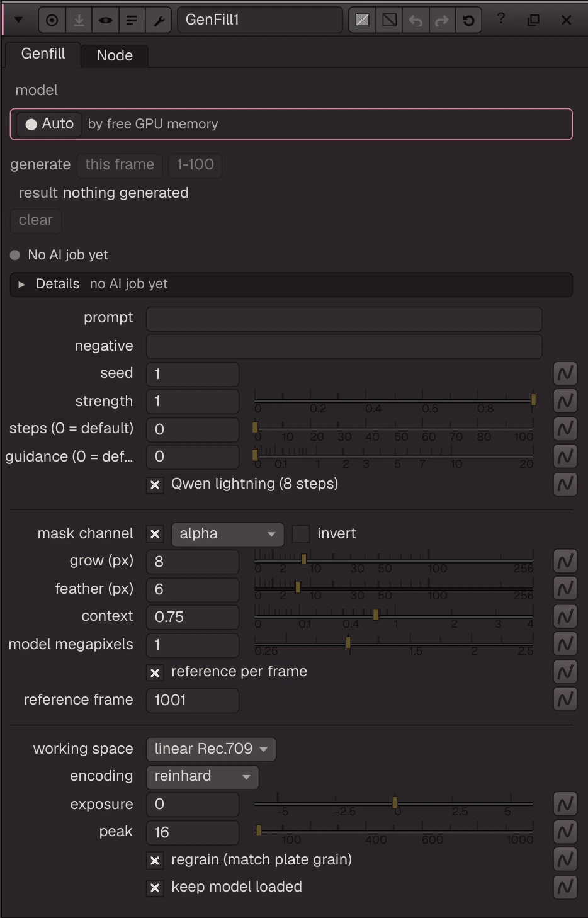Click the crossed box icon
This screenshot has width=588, height=918.
click(x=363, y=20)
